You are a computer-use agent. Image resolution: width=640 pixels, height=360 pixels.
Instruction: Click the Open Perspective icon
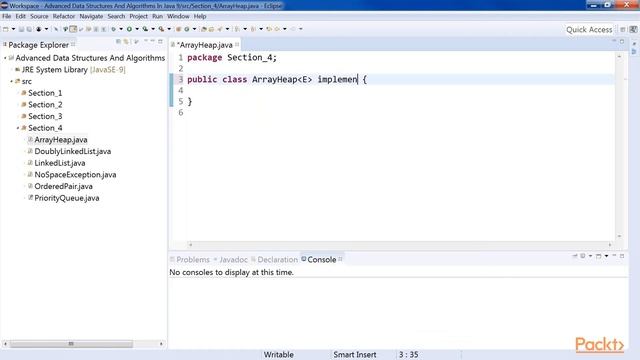tap(623, 29)
